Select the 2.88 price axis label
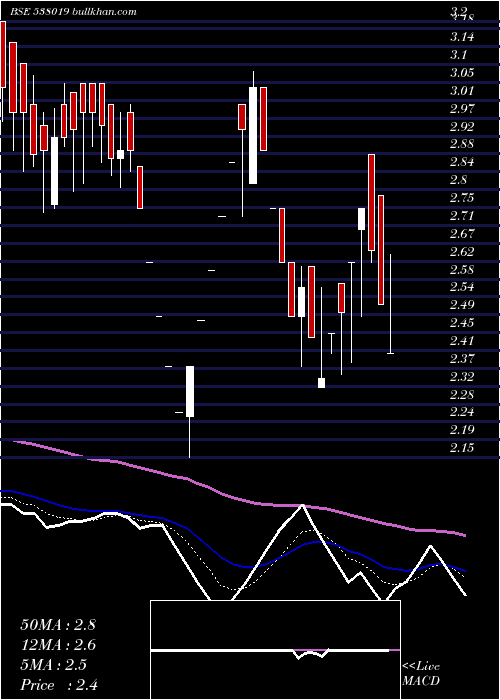This screenshot has height=700, width=500. pyautogui.click(x=462, y=144)
